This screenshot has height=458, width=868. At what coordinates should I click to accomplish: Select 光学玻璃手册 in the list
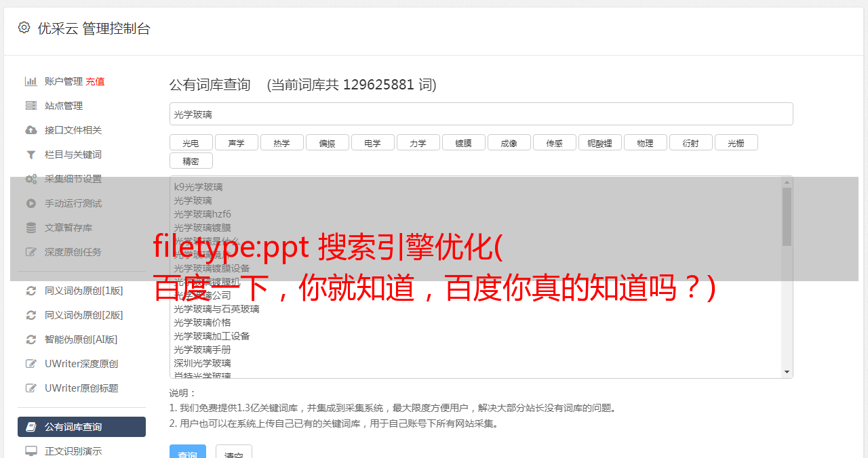tap(202, 350)
